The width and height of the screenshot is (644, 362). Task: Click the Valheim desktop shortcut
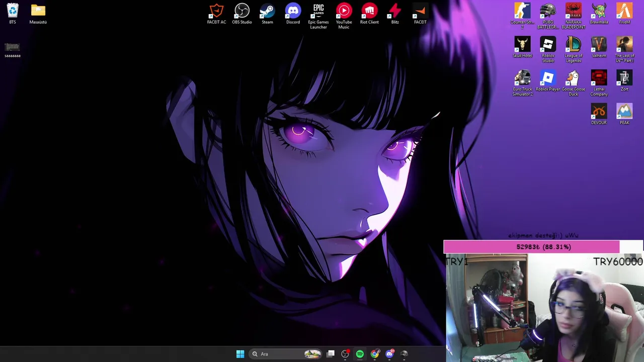tap(599, 47)
